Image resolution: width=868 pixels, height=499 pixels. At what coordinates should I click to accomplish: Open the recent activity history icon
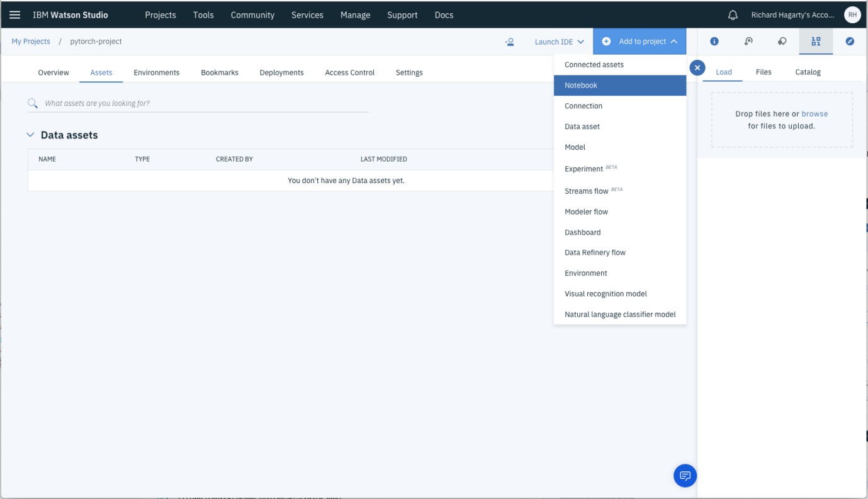[748, 40]
